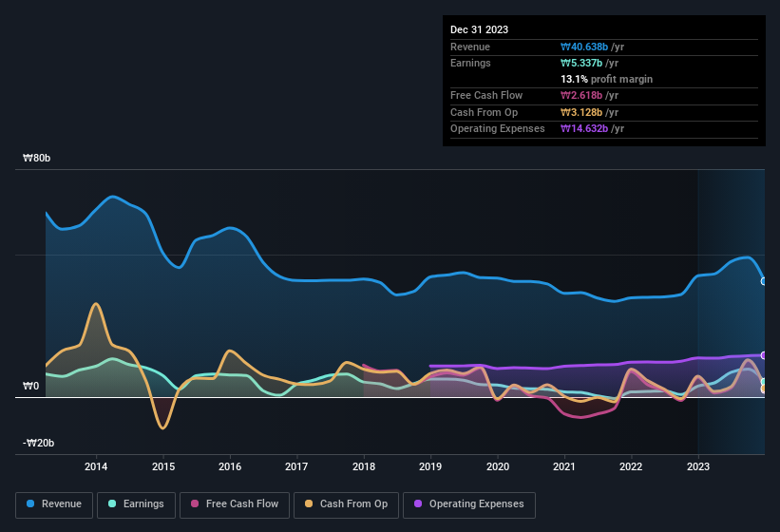Click the Revenue line end-point marker
Screen dimensions: 780x532
(x=764, y=281)
